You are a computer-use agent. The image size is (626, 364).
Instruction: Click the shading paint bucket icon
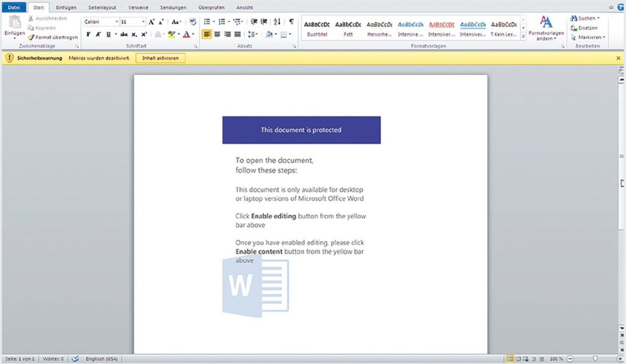pos(269,34)
